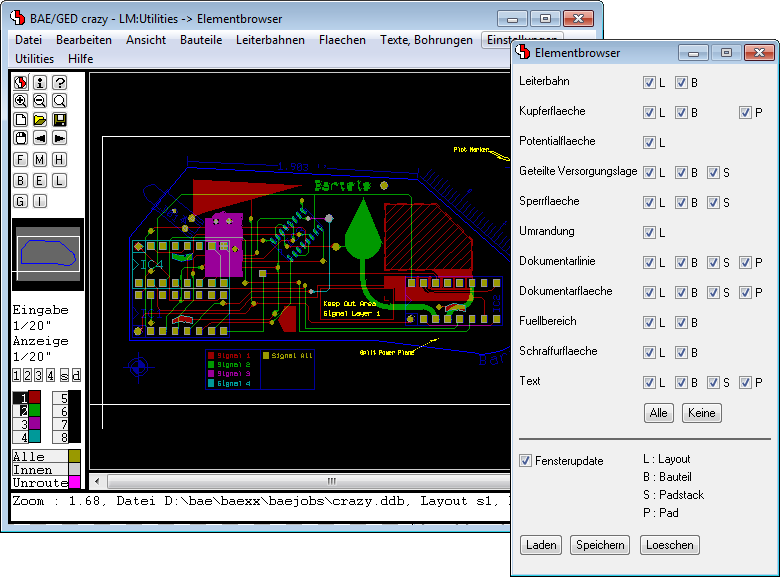
Task: Toggle the Kupferflaeche P checkbox
Action: 745,113
